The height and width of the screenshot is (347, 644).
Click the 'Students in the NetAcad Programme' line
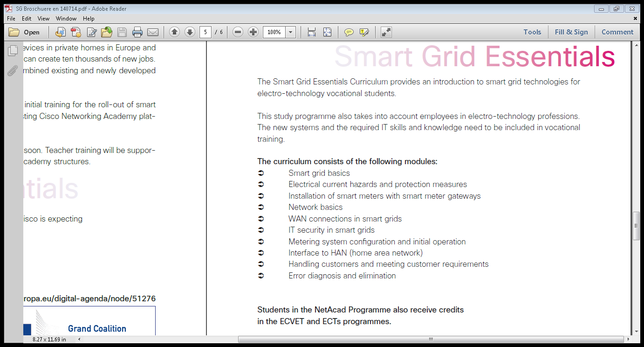[x=360, y=310]
